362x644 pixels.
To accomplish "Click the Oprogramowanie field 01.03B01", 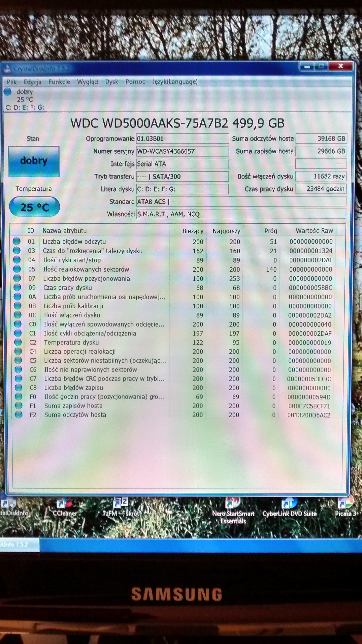I will [182, 138].
